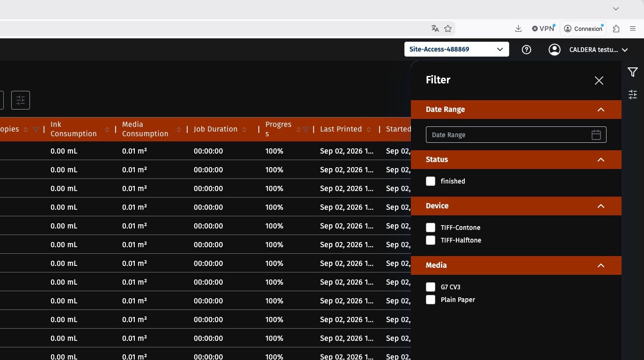Collapse the Media section
The height and width of the screenshot is (360, 644).
coord(601,265)
